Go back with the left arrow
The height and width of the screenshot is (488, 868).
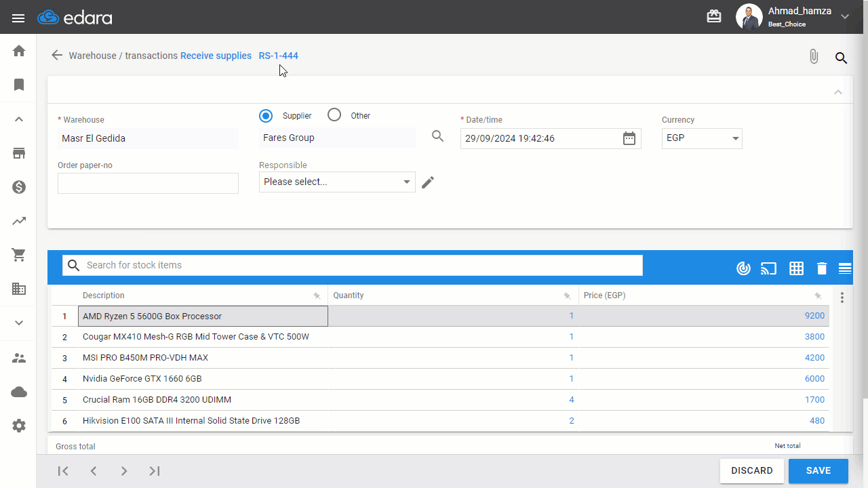(57, 55)
